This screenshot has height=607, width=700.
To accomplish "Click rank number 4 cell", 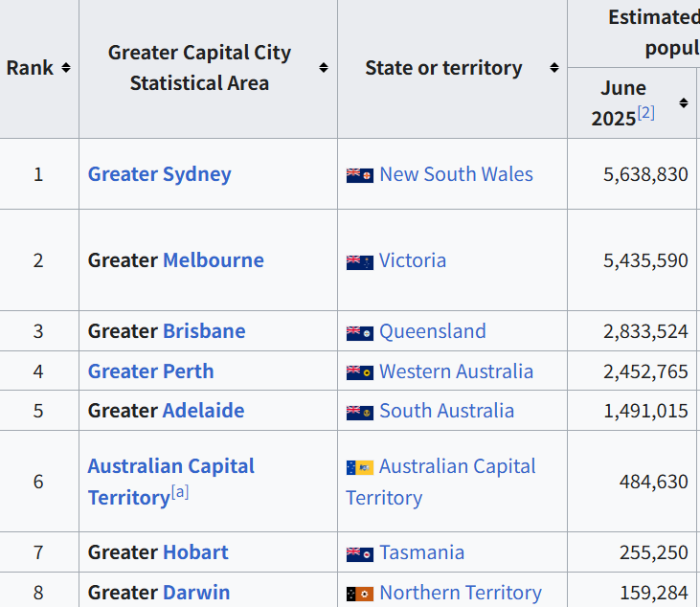I will click(x=38, y=371).
